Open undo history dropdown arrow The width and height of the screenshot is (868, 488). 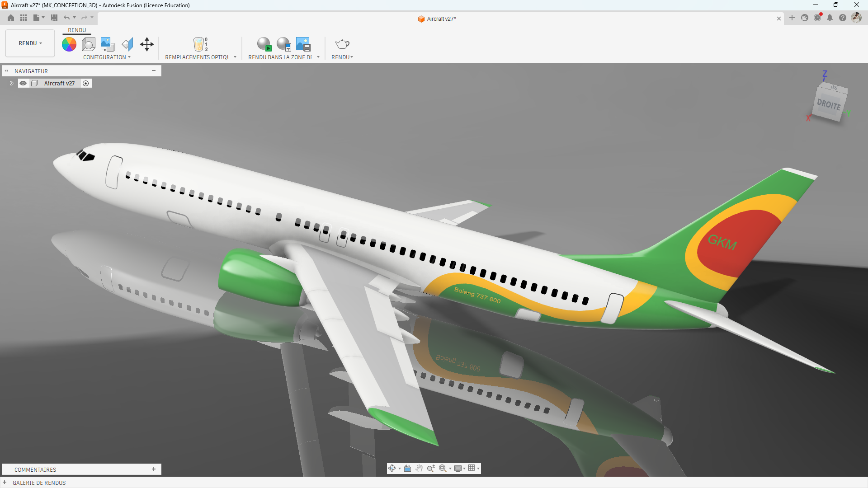pyautogui.click(x=75, y=18)
